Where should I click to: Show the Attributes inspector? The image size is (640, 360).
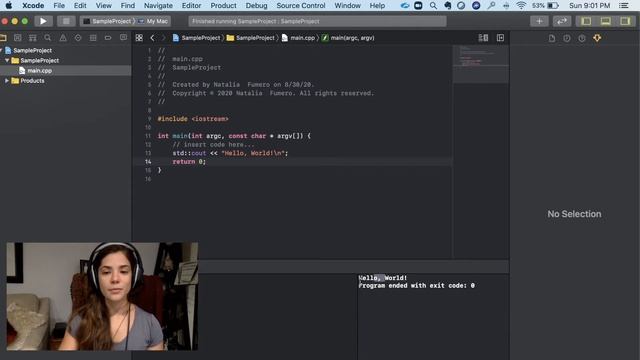click(597, 38)
